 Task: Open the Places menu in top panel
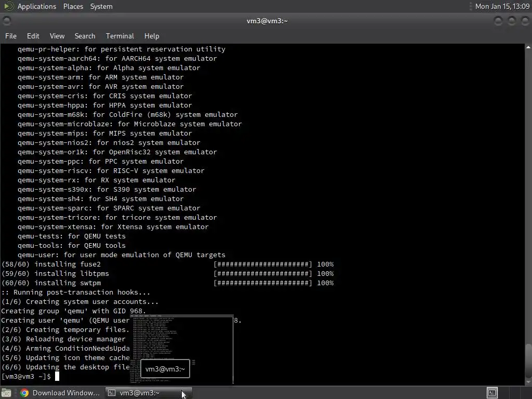(x=73, y=6)
